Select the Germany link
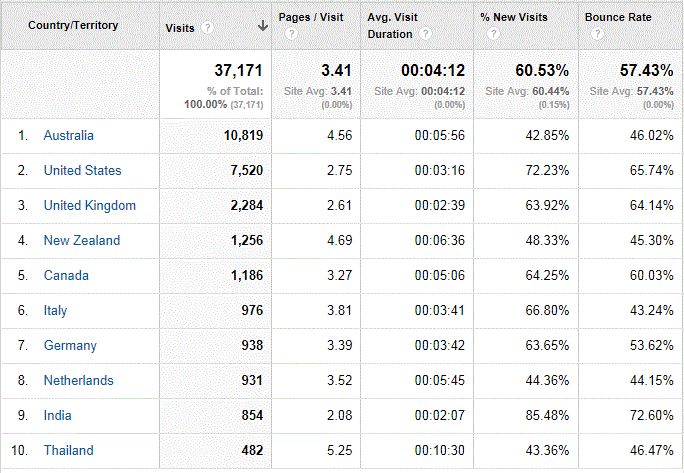This screenshot has height=473, width=684. point(70,345)
